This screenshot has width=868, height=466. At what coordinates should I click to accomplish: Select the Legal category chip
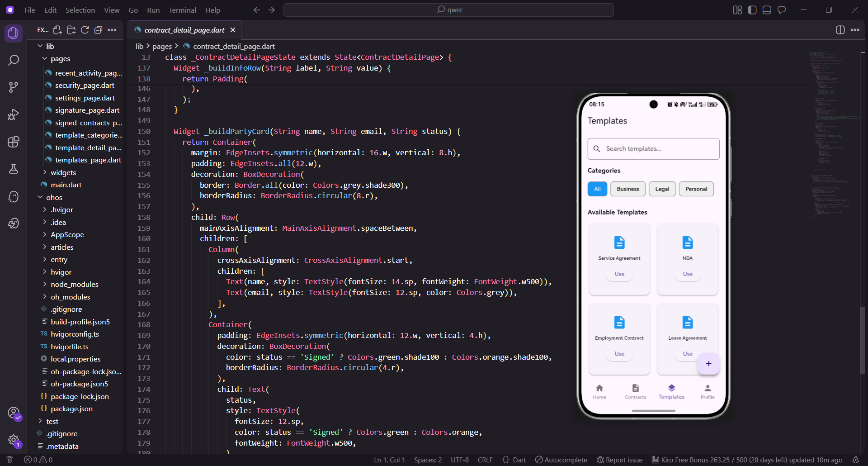tap(662, 189)
